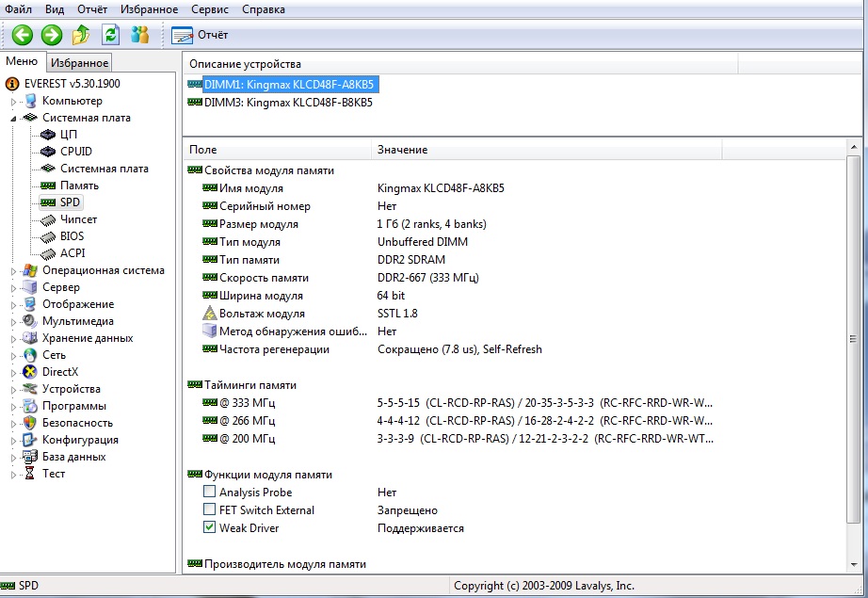This screenshot has height=598, width=868.
Task: Toggle the FET Switch External checkbox
Action: [209, 509]
